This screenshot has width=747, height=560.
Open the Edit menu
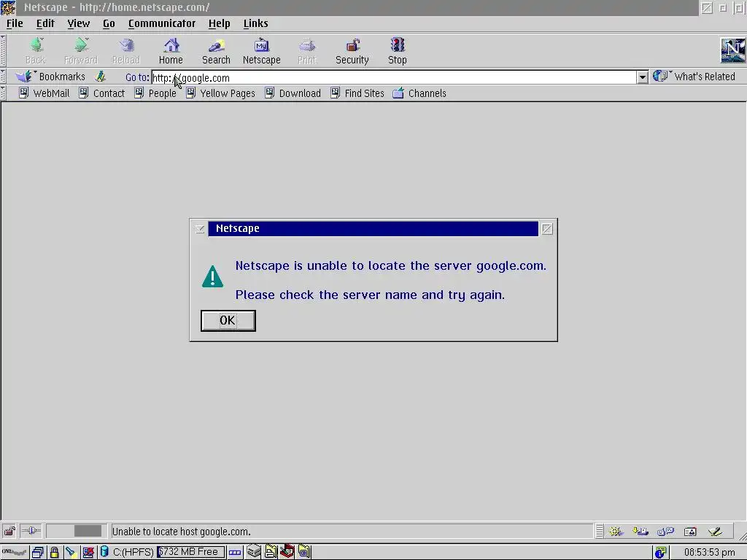point(45,23)
